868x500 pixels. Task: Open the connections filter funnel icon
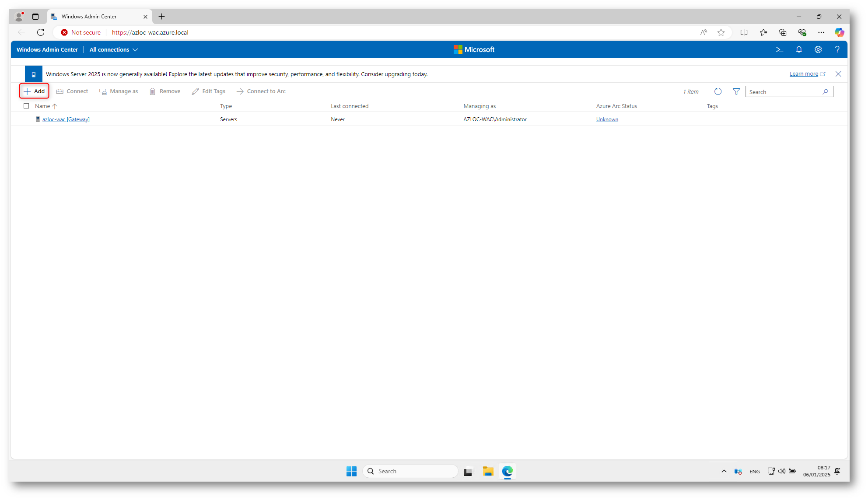tap(736, 91)
